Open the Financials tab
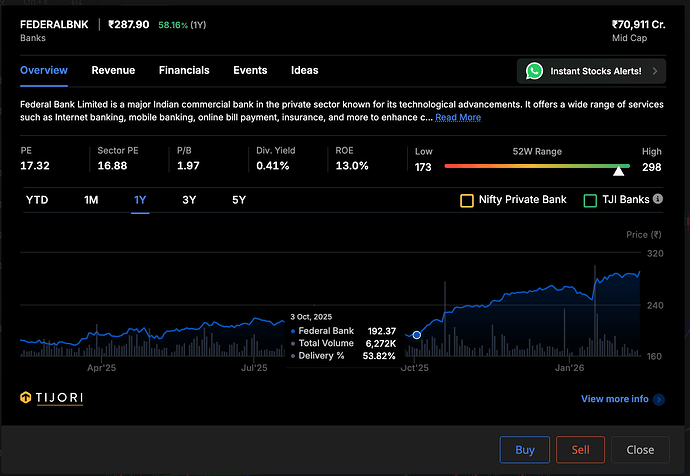The width and height of the screenshot is (690, 476). 184,70
